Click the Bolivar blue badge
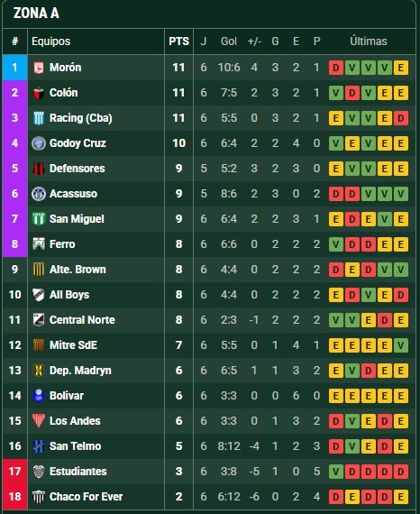Screen dimensions: 420x514 (x=39, y=396)
